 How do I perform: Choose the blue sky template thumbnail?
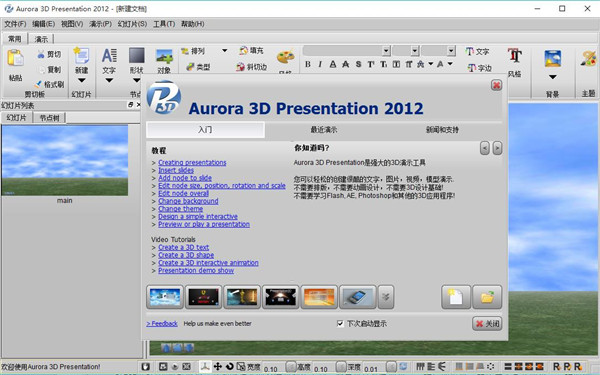pos(165,297)
